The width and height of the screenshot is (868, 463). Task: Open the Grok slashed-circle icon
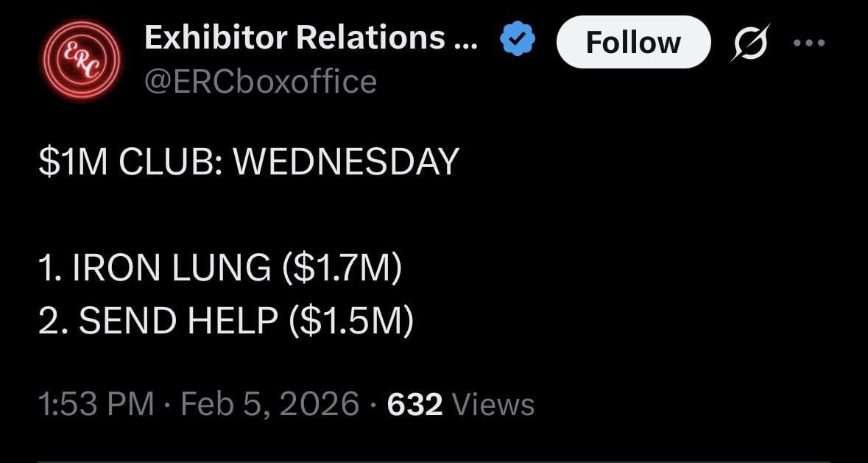(751, 42)
